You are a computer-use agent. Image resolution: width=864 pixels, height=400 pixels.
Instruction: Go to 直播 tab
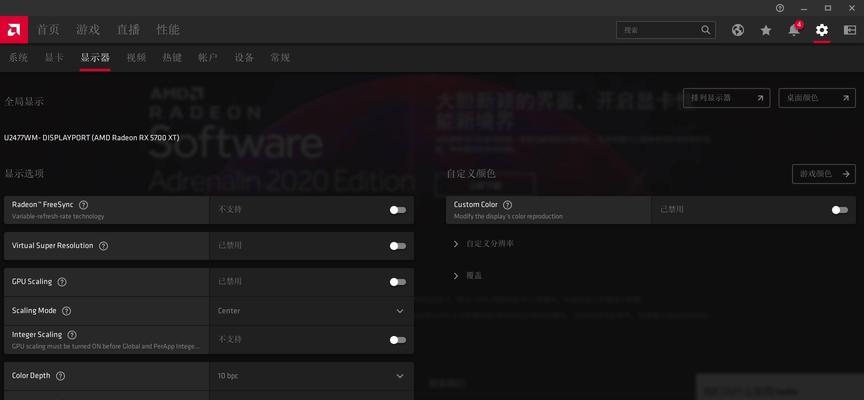click(x=128, y=30)
